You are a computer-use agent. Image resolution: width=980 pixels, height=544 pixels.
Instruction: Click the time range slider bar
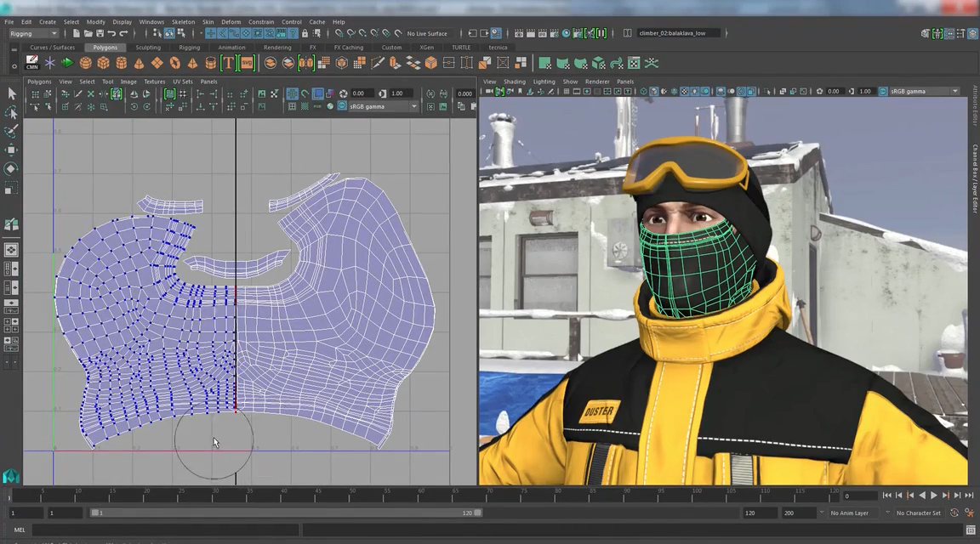pos(285,513)
